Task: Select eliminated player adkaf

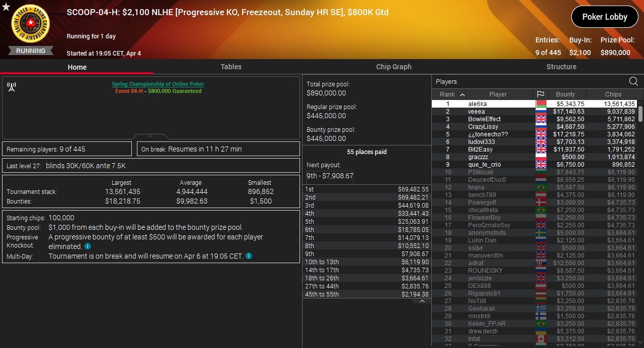Action: [x=534, y=263]
